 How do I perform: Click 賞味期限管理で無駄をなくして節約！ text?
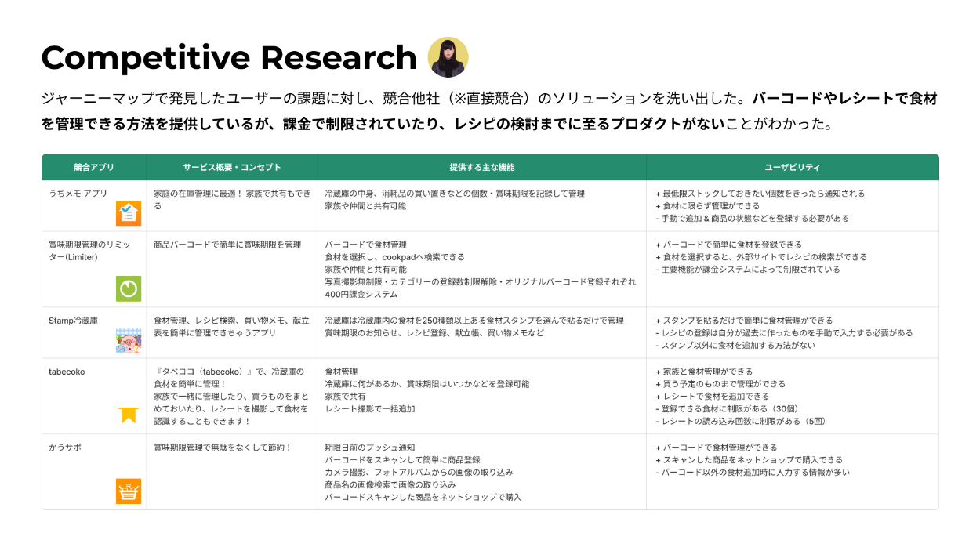coord(223,448)
